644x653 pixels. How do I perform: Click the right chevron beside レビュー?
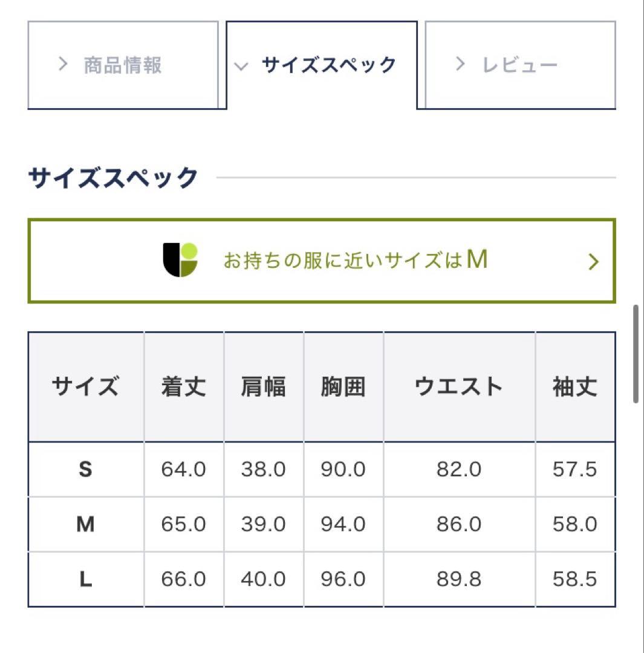[461, 65]
